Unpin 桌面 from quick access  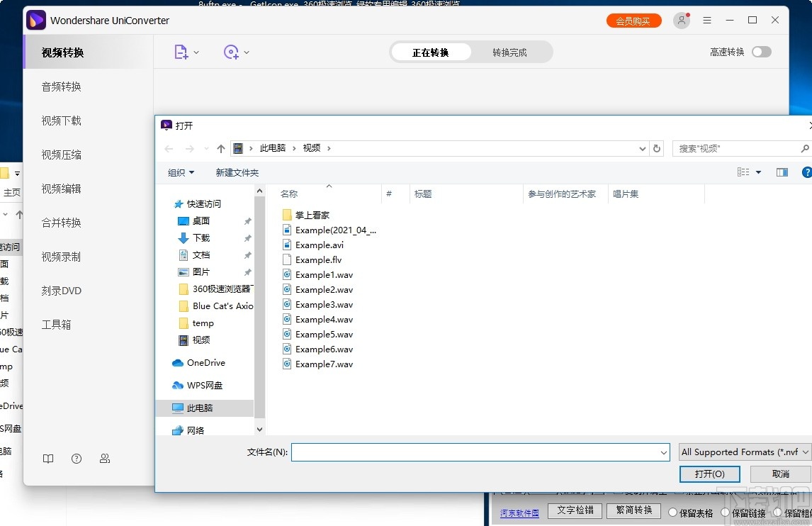247,220
